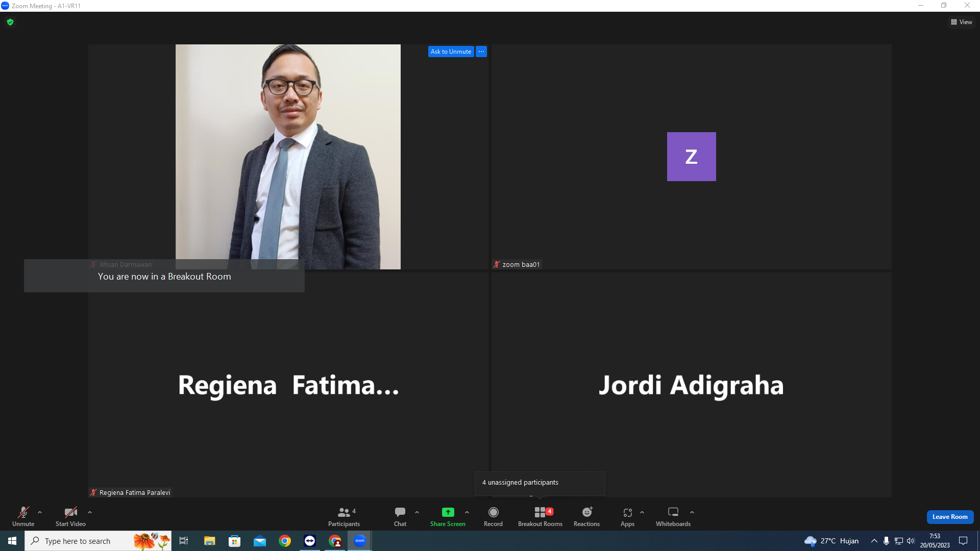The width and height of the screenshot is (980, 551).
Task: Start recording with the Record button
Action: click(x=493, y=516)
